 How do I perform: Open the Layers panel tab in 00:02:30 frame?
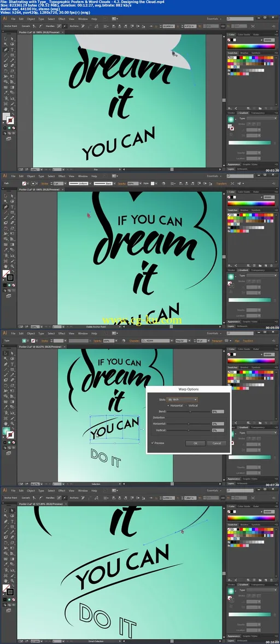(232, 169)
